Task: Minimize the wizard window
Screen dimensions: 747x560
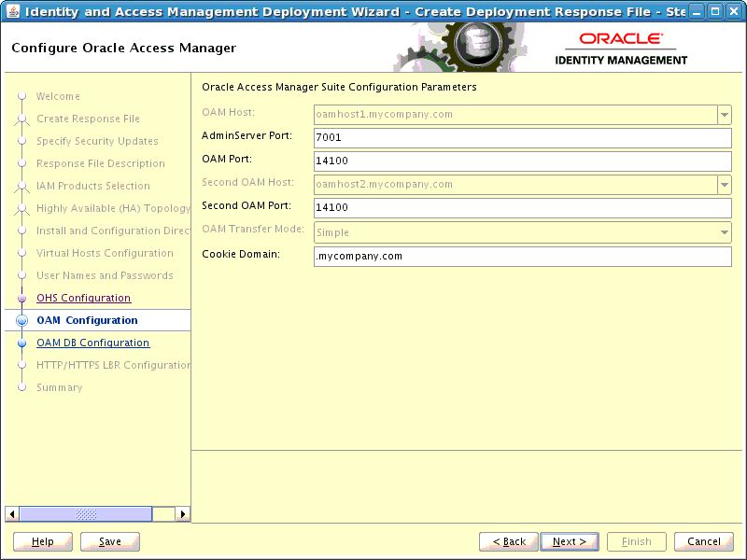Action: (697, 11)
